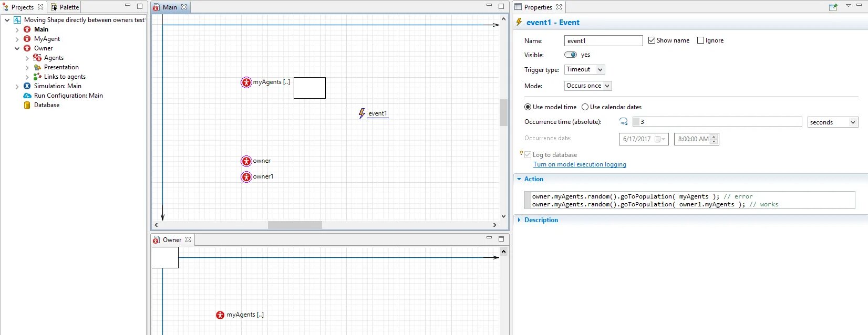Click the Agents folder icon under Owner
Screen dimensions: 868x335
click(x=37, y=58)
